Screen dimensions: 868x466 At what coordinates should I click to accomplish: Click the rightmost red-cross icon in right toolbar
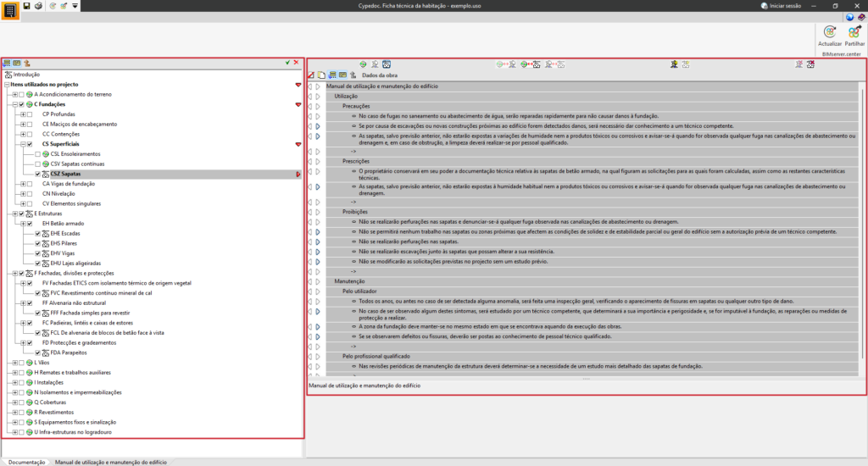coord(810,64)
